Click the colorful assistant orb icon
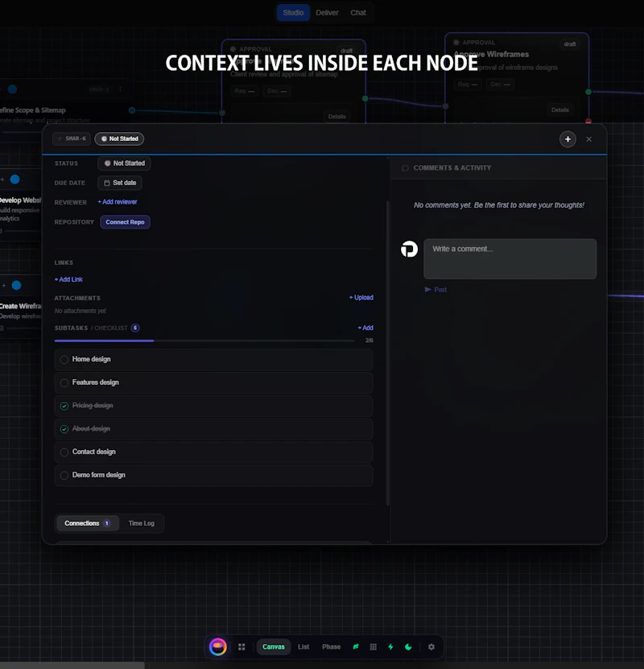The width and height of the screenshot is (644, 669). coord(218,646)
